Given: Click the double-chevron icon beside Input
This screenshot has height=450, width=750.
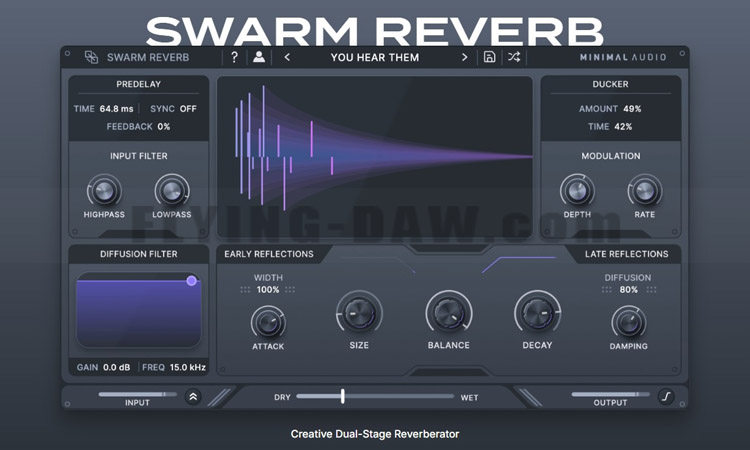Looking at the screenshot, I should (x=193, y=396).
